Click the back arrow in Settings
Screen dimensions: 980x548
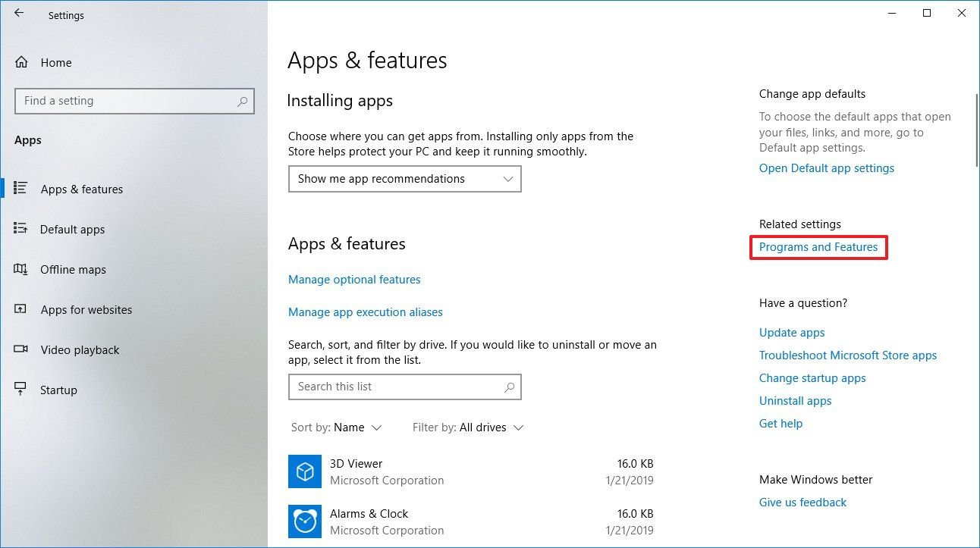pyautogui.click(x=19, y=14)
